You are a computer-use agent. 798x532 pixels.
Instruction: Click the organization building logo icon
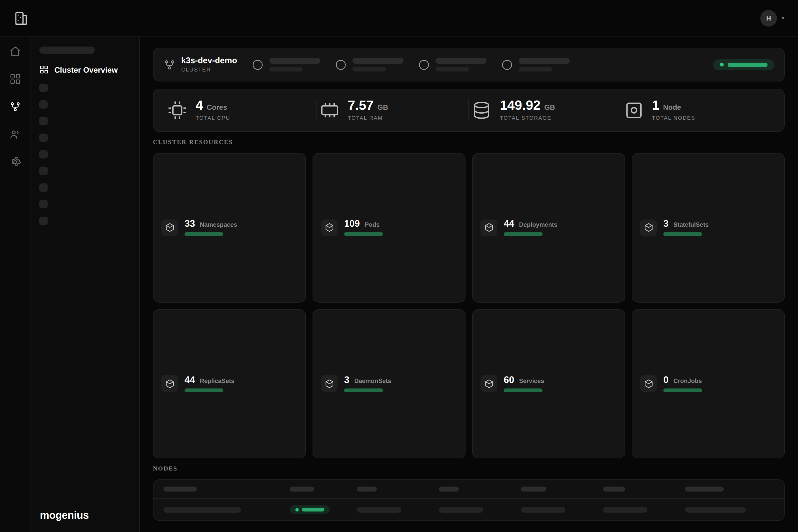coord(21,18)
